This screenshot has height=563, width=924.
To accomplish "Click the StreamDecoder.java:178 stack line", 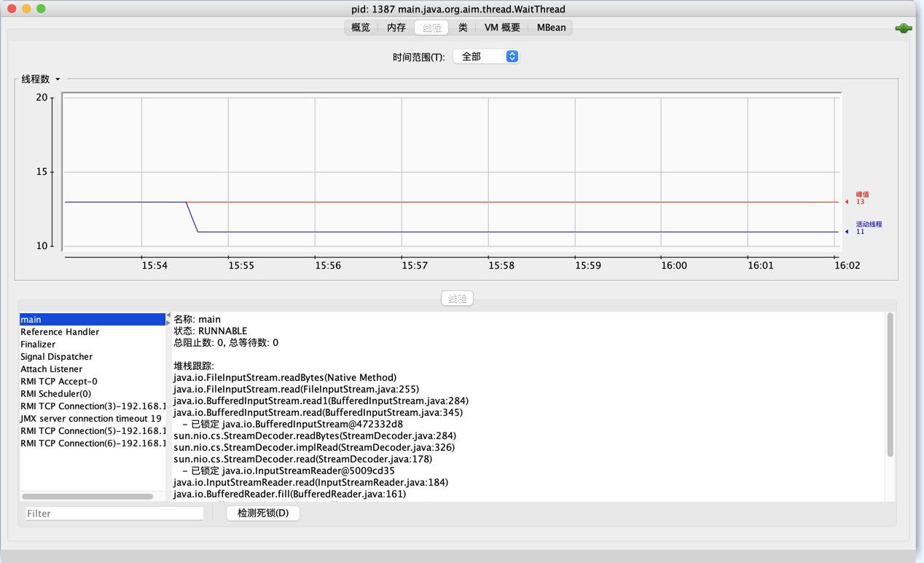I will pyautogui.click(x=302, y=459).
